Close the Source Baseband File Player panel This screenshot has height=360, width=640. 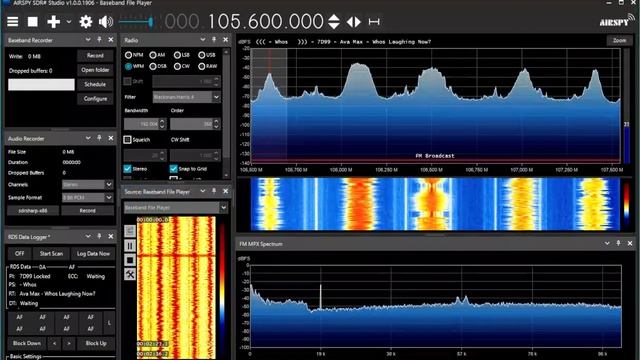(225, 191)
